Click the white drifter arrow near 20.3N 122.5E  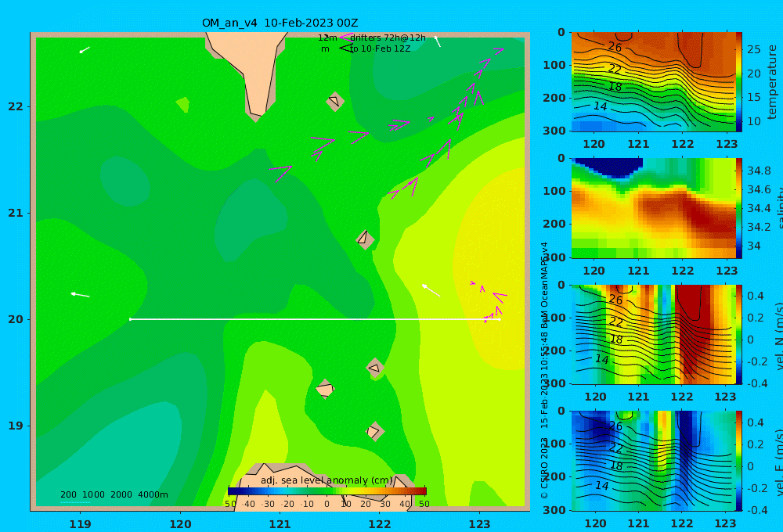click(x=431, y=290)
